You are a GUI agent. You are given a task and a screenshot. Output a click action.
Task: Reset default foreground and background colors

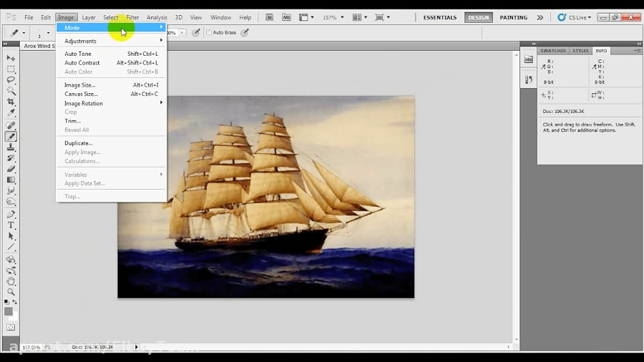6,302
